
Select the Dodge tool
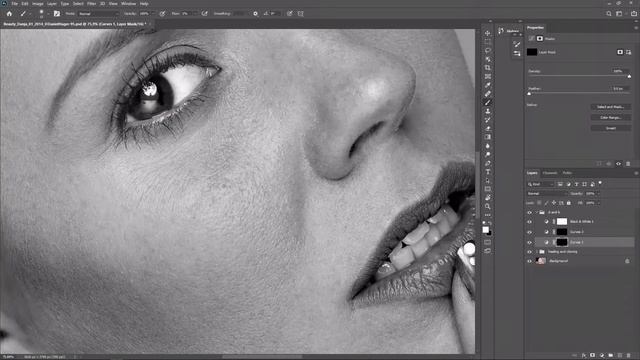487,154
